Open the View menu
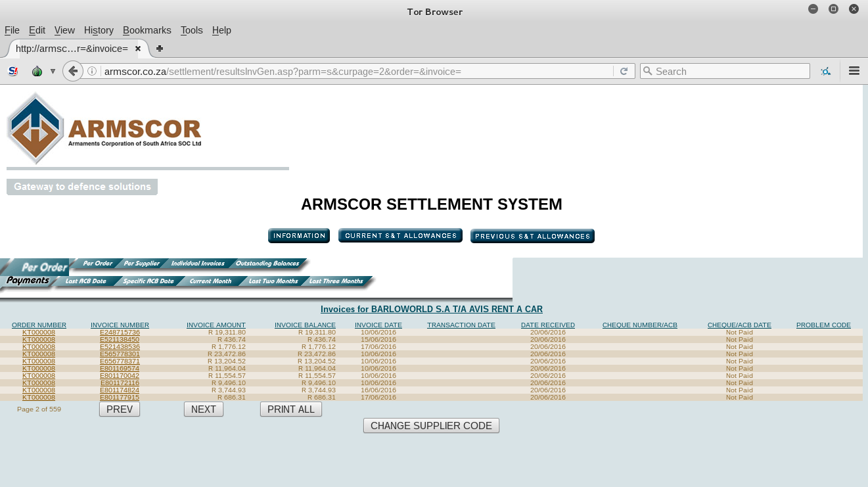Screen dimensions: 868x487 (x=64, y=30)
